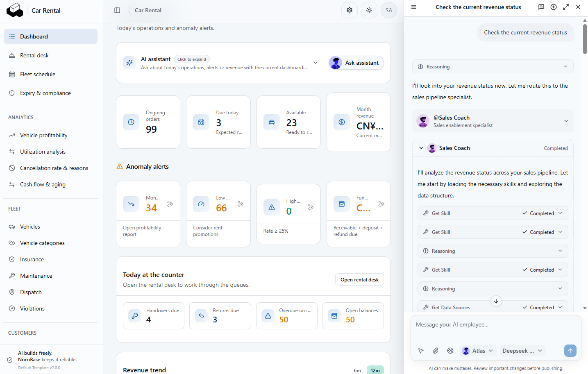Expand the AI assistant card chevron
This screenshot has height=374, width=588.
(316, 63)
